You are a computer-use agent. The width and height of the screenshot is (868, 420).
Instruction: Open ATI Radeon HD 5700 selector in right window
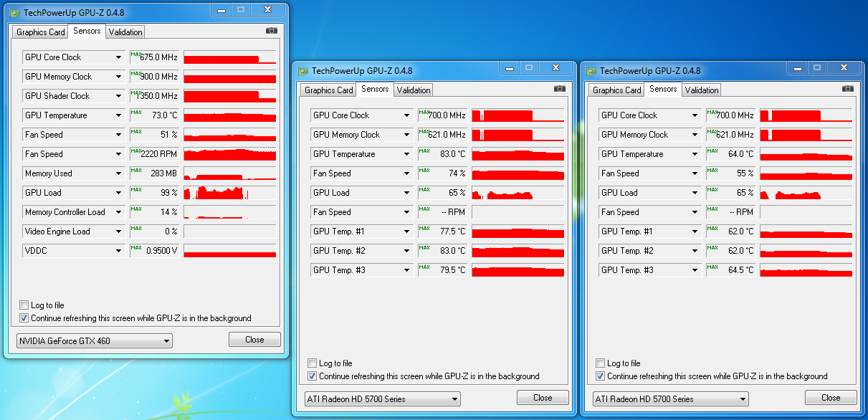click(x=671, y=399)
